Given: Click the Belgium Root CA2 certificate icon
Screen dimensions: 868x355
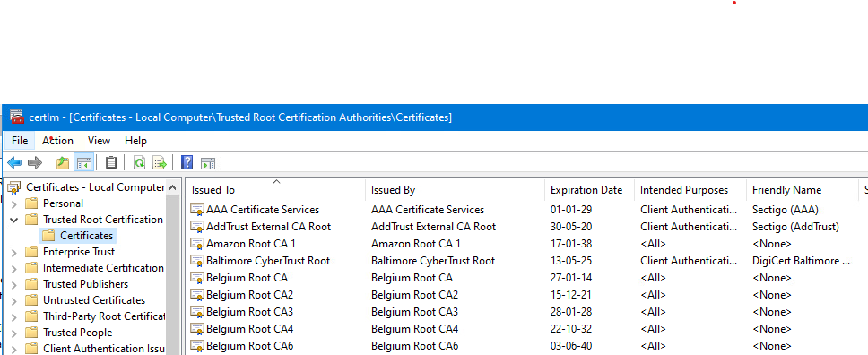Looking at the screenshot, I should tap(197, 295).
